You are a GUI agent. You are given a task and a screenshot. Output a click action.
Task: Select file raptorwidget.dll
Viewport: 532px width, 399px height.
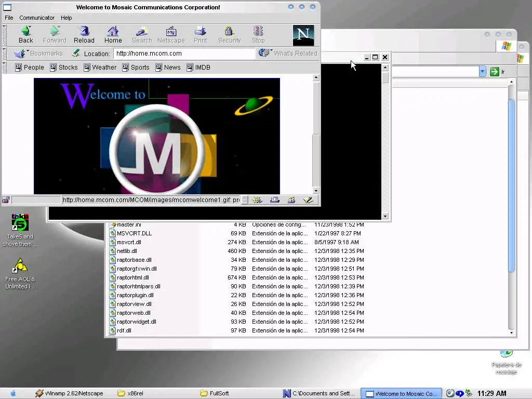click(137, 321)
